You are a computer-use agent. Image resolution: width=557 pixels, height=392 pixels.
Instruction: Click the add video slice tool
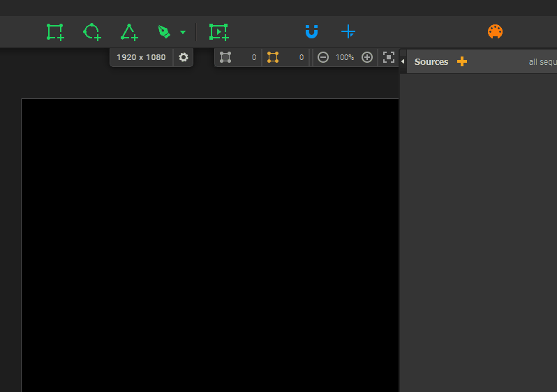click(x=219, y=32)
